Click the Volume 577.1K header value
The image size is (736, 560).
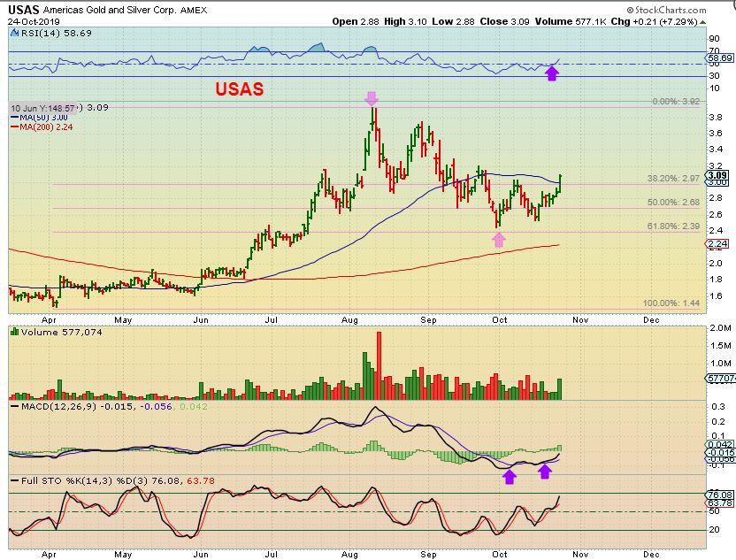(571, 21)
